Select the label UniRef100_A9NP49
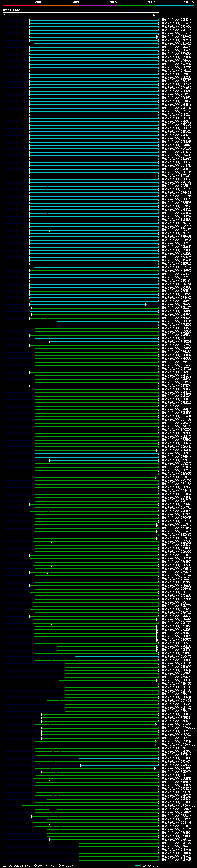Viewport: 197px width, 868px height. (176, 301)
